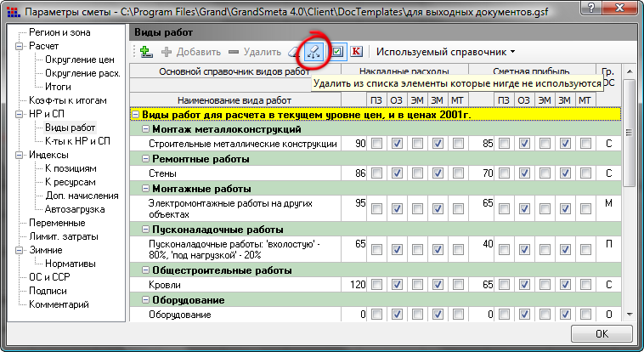Toggle НР ЭМ checkbox in Электромонтажные работы row
The width and height of the screenshot is (644, 352).
tap(417, 208)
